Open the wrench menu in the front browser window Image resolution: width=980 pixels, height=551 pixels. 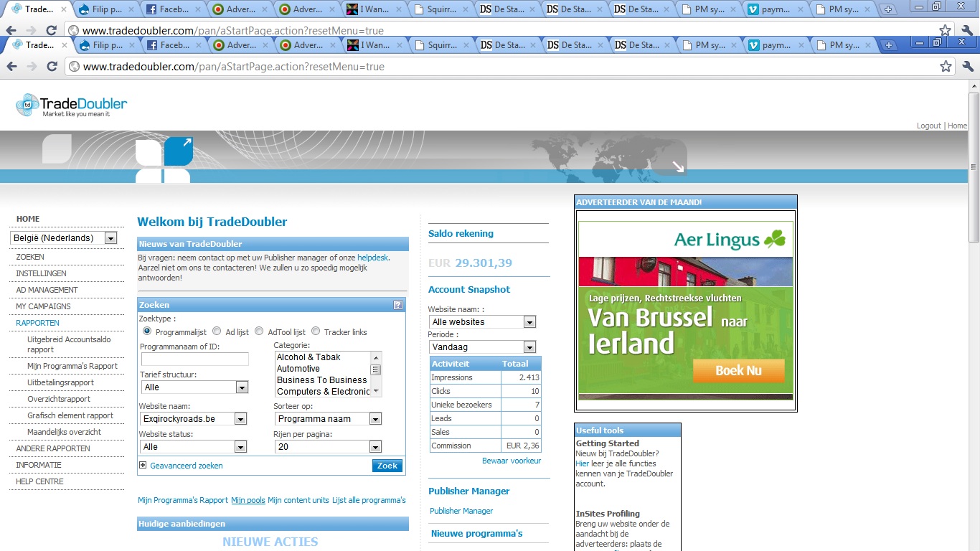coord(967,66)
